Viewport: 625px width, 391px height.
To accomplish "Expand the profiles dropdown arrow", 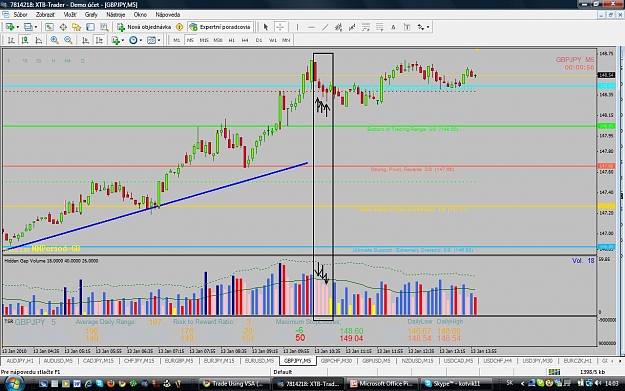I will click(x=36, y=27).
